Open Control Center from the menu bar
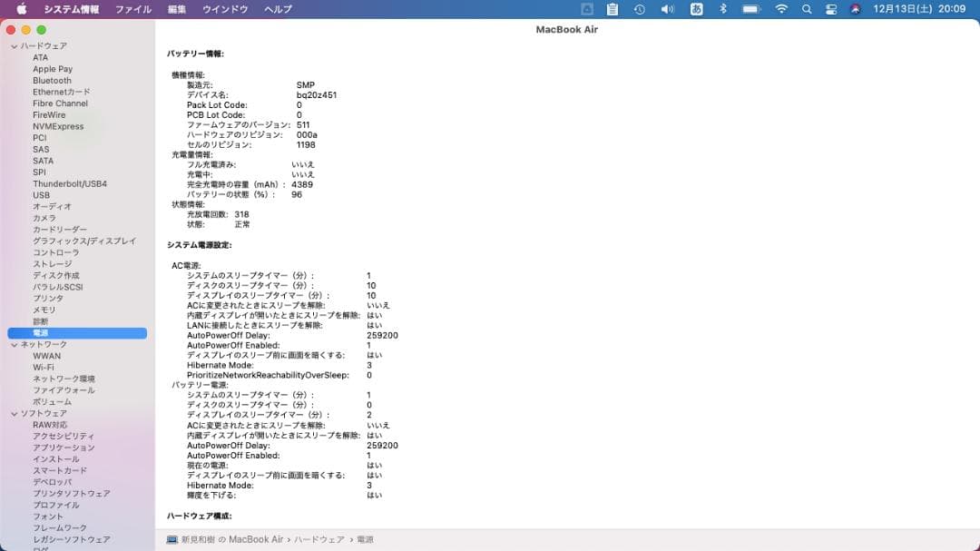The image size is (980, 551). [830, 8]
